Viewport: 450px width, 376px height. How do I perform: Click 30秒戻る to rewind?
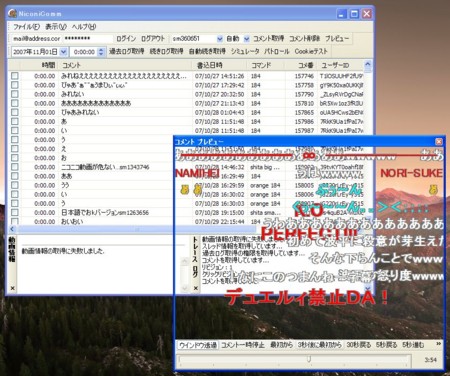point(359,345)
